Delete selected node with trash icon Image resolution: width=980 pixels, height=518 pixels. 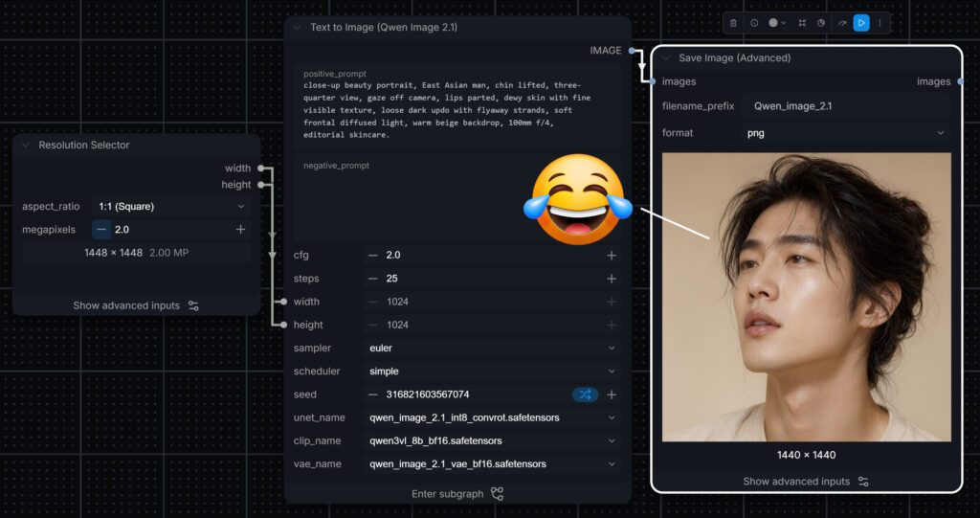[733, 23]
